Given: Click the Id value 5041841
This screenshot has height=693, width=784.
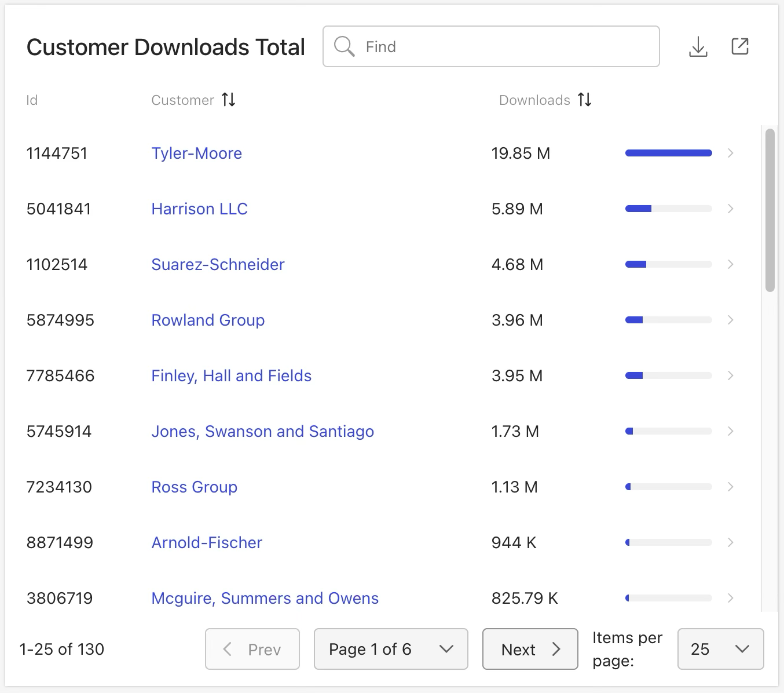Looking at the screenshot, I should click(59, 209).
